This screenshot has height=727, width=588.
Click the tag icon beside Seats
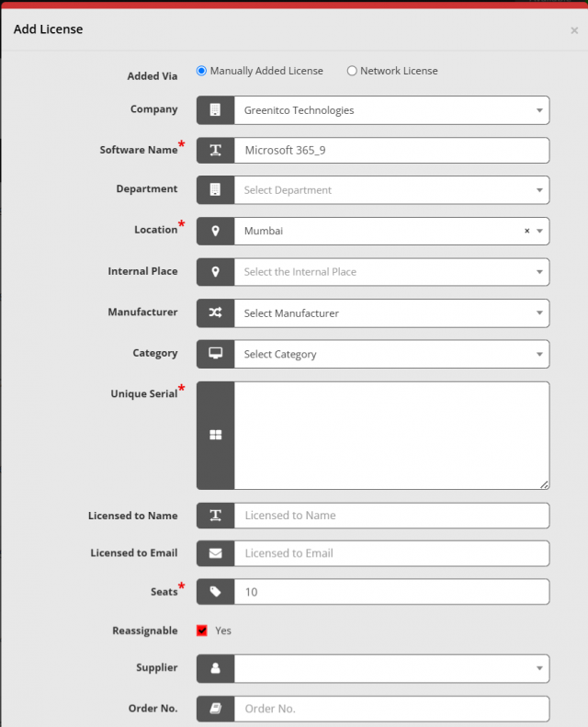click(x=215, y=591)
